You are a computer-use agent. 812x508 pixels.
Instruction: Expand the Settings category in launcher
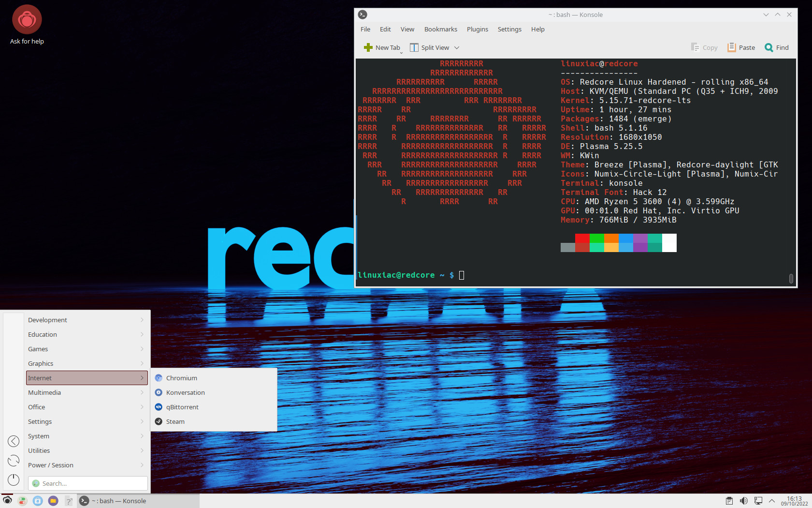(87, 421)
